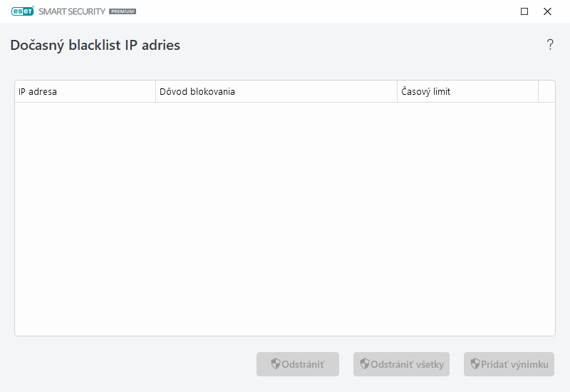Maximize the ESET window

[x=524, y=11]
